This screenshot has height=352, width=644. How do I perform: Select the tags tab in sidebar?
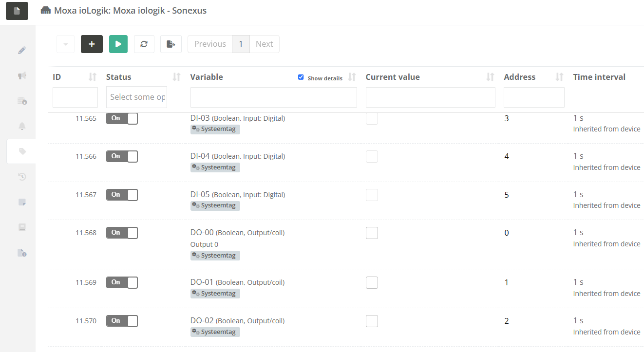(x=22, y=151)
